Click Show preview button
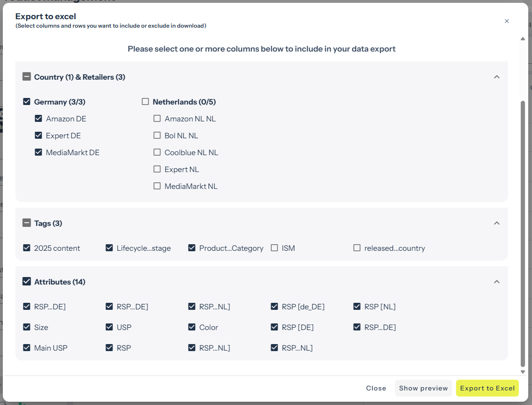The image size is (532, 405). [x=423, y=388]
